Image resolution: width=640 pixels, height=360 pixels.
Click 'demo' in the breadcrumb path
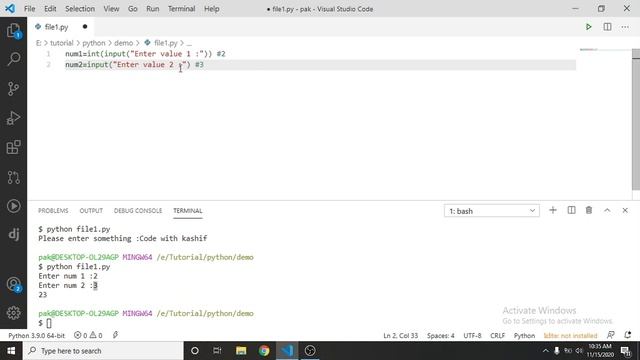click(124, 43)
